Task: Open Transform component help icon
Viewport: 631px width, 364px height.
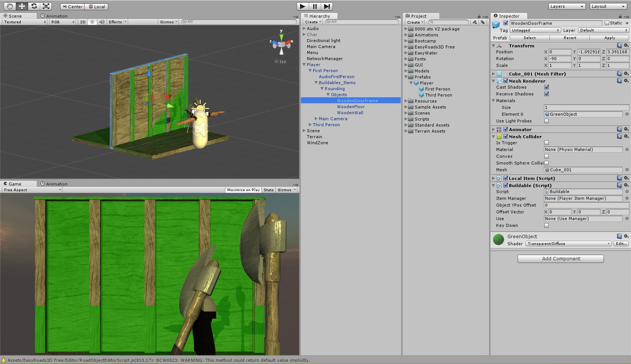Action: click(619, 45)
